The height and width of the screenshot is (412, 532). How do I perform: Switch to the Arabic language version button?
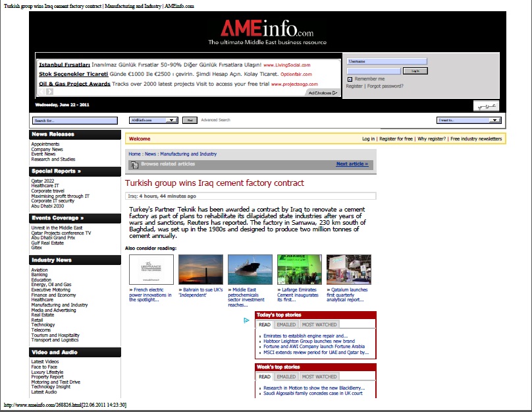click(x=486, y=106)
